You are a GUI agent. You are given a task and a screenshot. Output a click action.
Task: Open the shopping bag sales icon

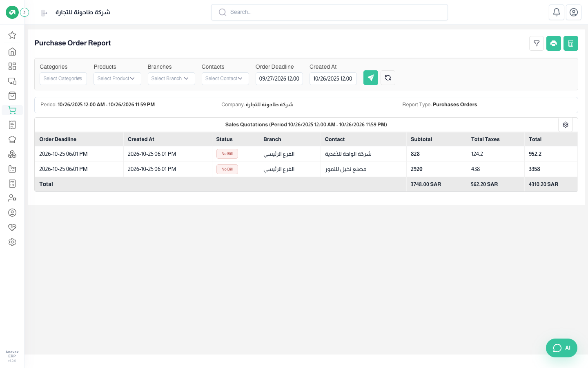pyautogui.click(x=12, y=96)
